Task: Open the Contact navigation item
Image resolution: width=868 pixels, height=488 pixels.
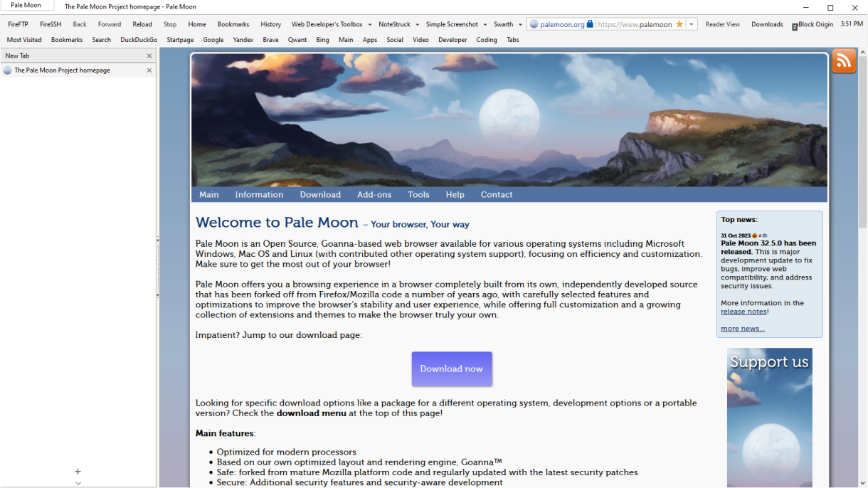Action: [497, 194]
